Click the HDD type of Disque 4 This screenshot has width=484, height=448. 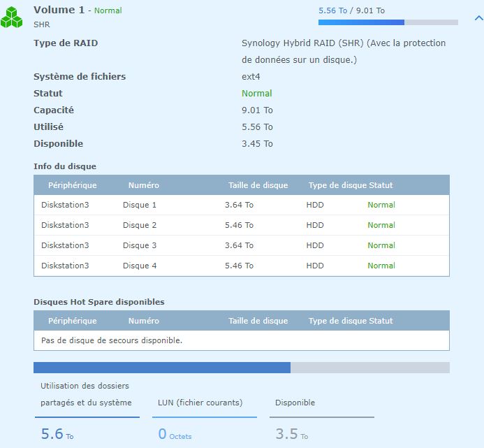click(315, 266)
